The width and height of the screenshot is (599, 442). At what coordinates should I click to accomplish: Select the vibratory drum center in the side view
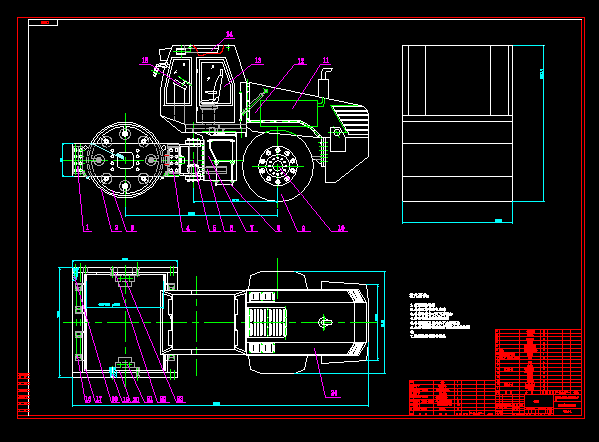click(x=125, y=160)
